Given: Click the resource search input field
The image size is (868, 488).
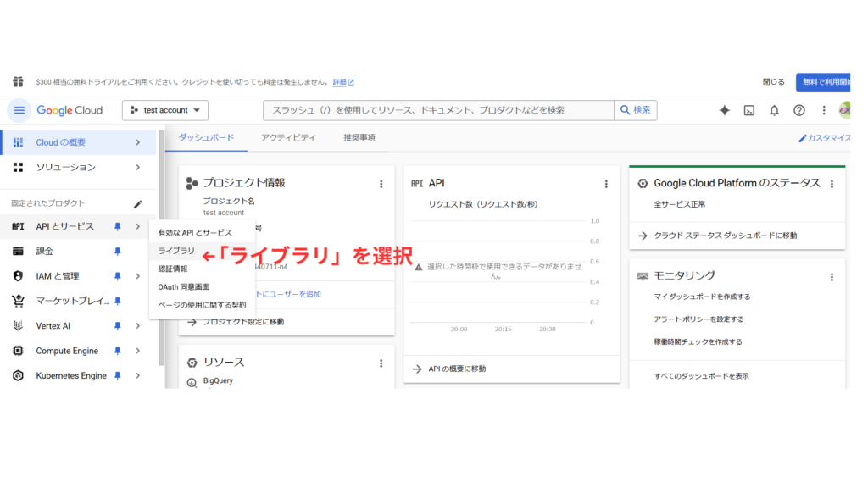Looking at the screenshot, I should tap(437, 110).
